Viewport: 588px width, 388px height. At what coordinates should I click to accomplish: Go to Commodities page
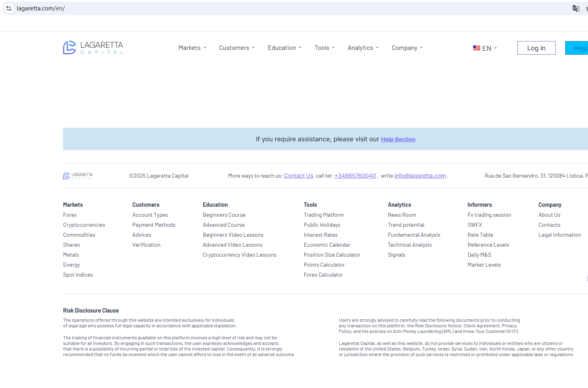[79, 235]
